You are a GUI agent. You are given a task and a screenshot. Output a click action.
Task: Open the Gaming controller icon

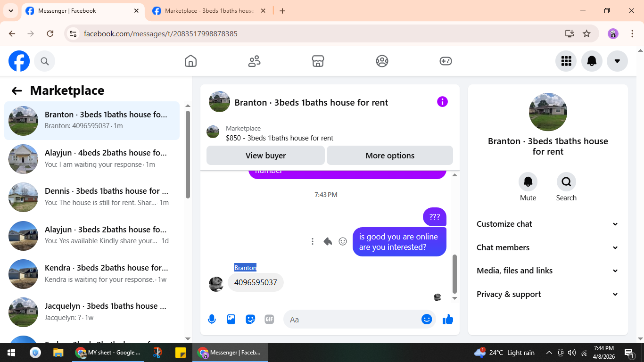446,61
